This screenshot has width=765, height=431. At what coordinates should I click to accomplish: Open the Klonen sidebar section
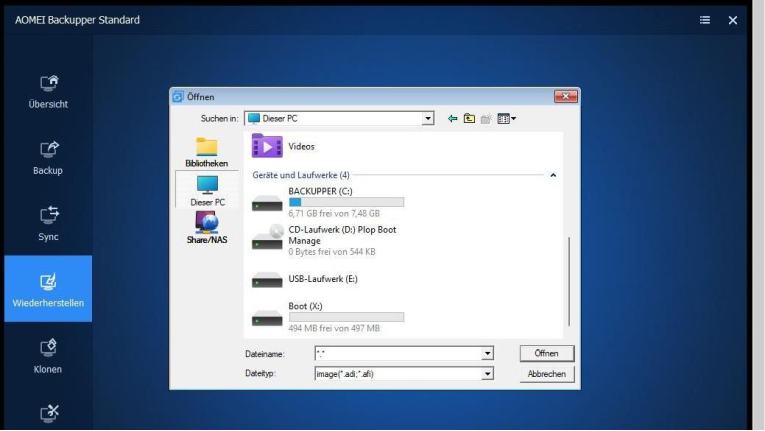pyautogui.click(x=48, y=356)
